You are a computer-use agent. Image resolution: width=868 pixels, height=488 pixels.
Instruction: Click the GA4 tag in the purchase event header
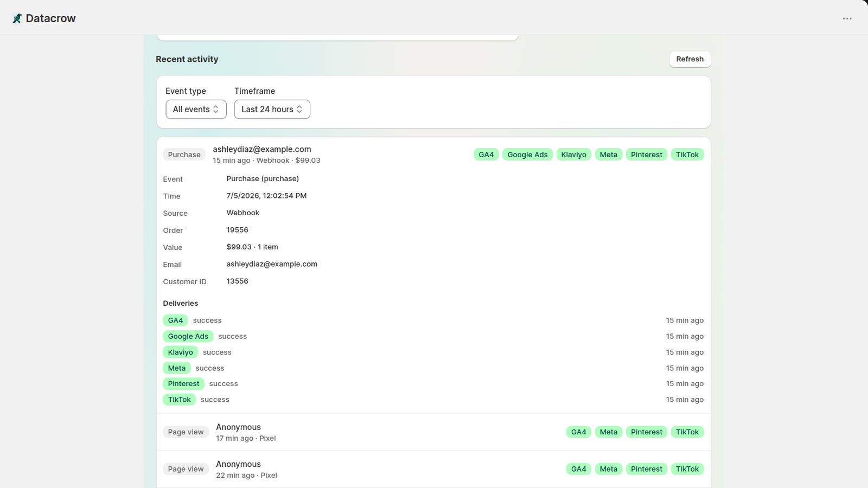point(486,155)
